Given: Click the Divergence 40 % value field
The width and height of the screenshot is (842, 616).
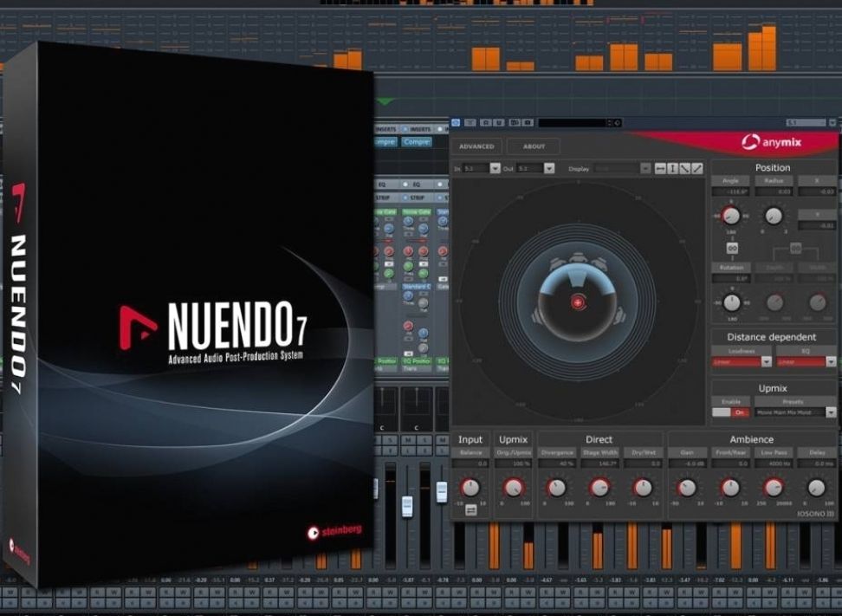Looking at the screenshot, I should tap(557, 464).
